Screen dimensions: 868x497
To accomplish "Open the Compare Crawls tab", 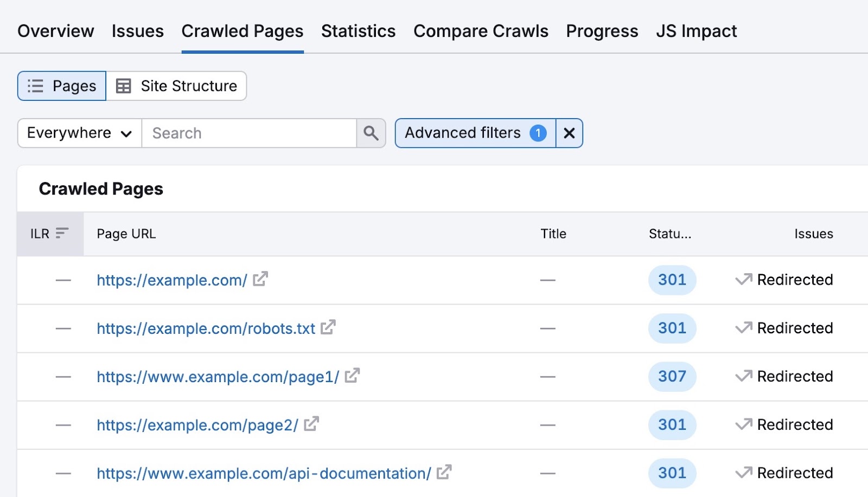I will click(x=481, y=31).
